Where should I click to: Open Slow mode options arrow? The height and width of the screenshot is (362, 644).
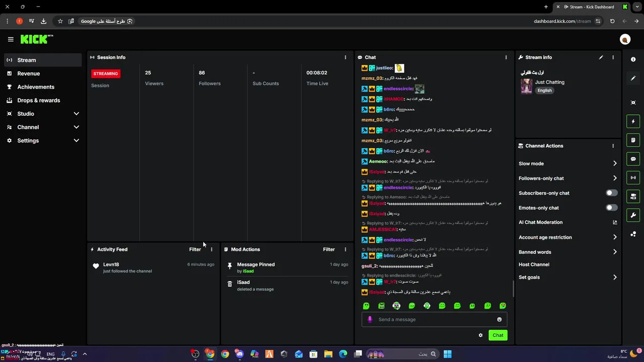coord(614,163)
